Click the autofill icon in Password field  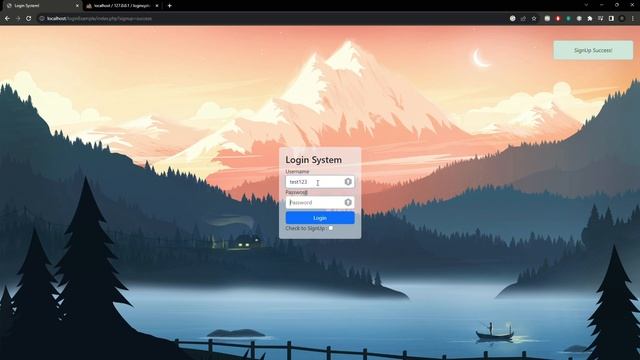click(348, 202)
